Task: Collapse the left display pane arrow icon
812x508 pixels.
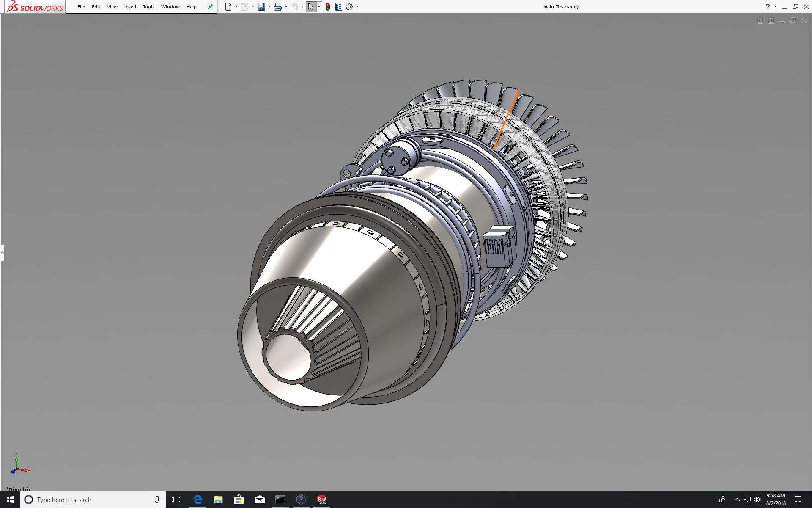Action: pos(760,20)
